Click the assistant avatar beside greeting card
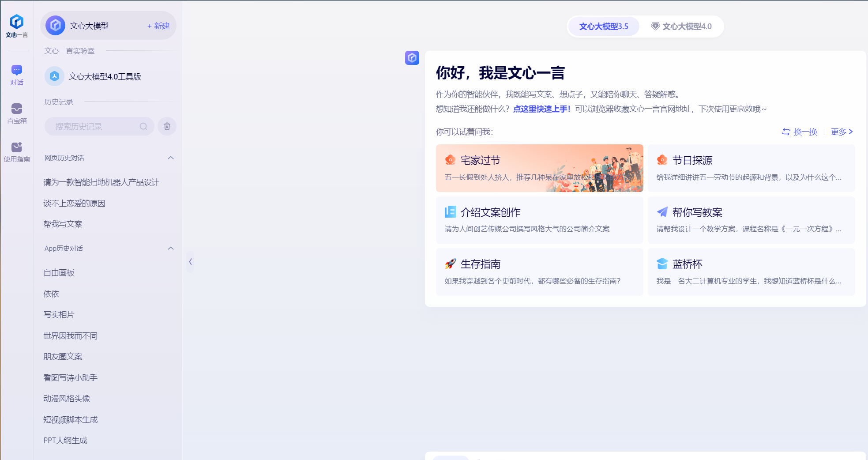Screen dimensions: 868x460 412,58
